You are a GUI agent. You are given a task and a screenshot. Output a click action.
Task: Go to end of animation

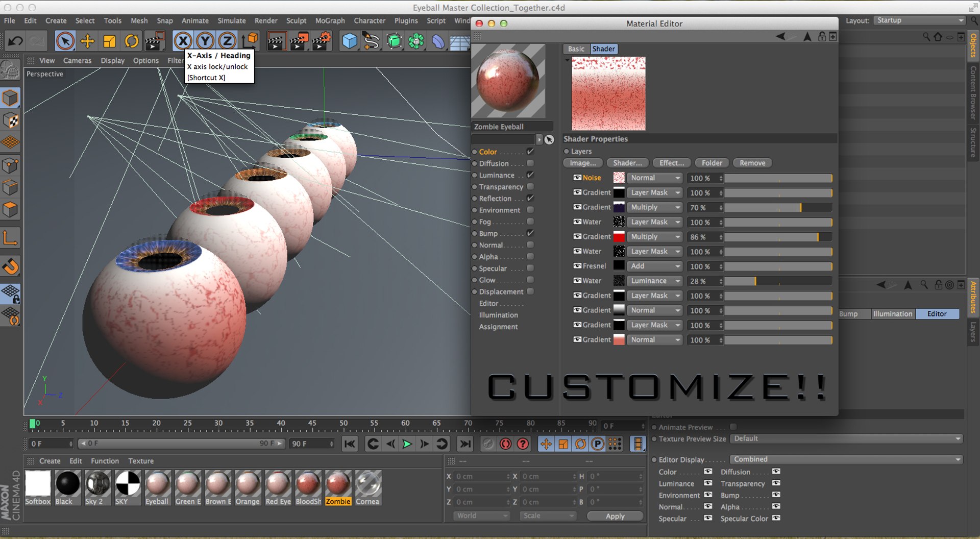click(x=465, y=444)
